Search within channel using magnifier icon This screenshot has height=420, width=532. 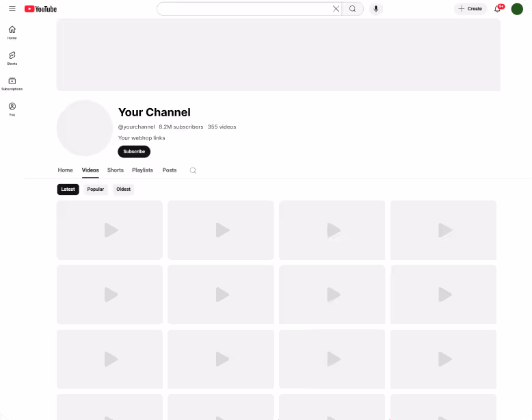coord(193,170)
